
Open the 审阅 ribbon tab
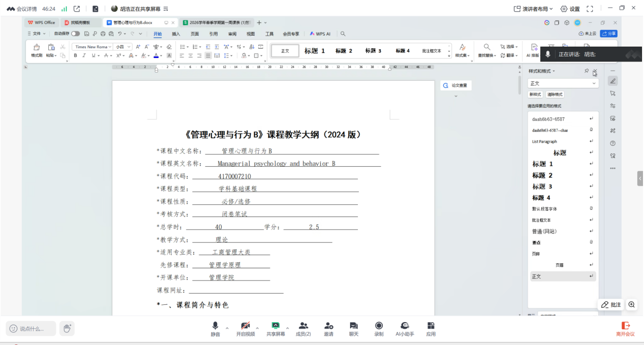(x=232, y=34)
